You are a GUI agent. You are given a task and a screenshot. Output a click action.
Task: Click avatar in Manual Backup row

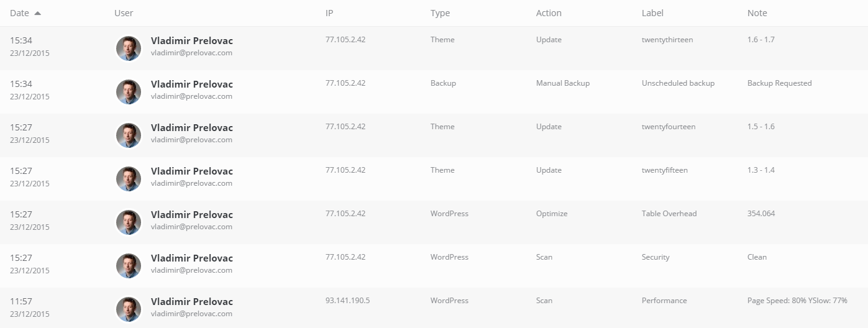[129, 92]
